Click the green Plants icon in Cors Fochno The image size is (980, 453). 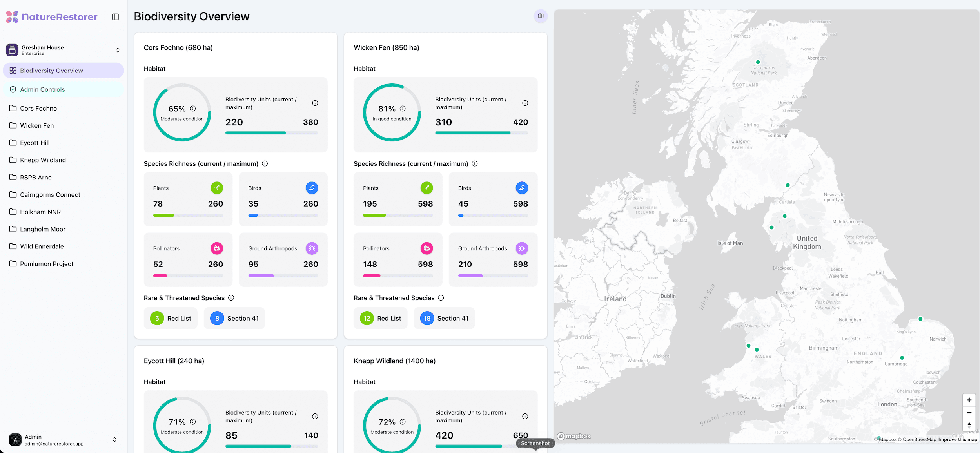(217, 188)
